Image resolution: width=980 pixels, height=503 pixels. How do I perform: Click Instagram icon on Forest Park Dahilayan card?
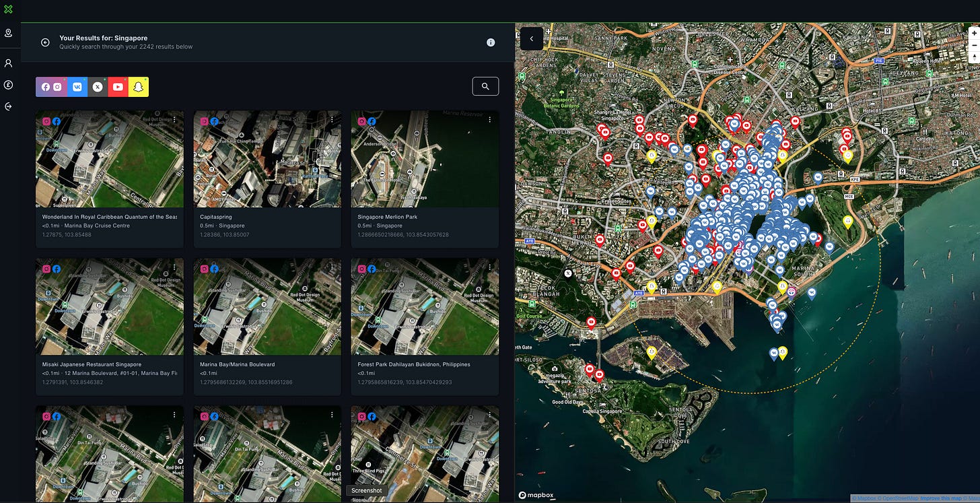(x=362, y=269)
